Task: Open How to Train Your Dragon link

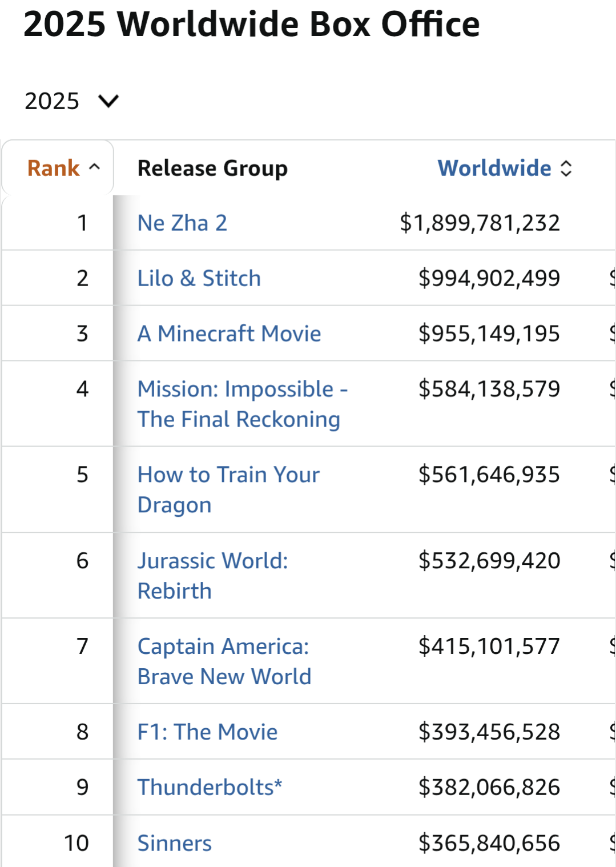Action: 228,489
